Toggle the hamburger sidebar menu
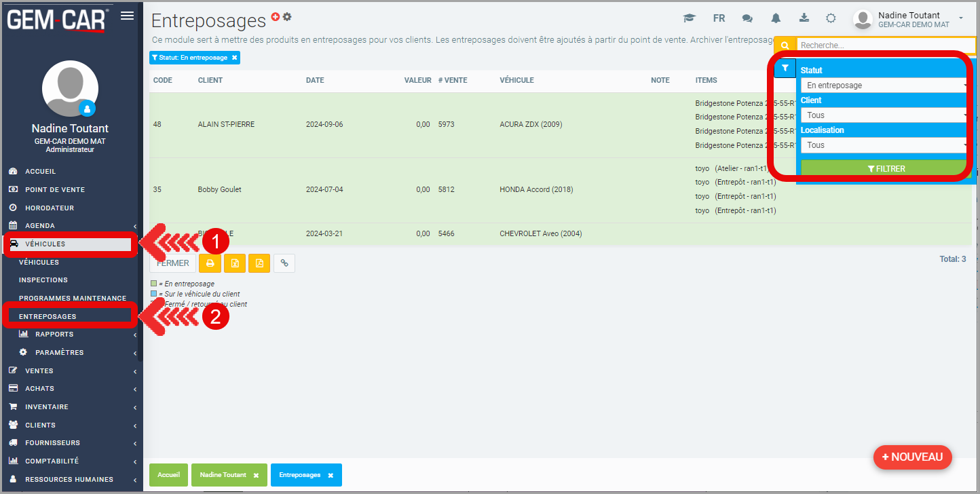 pyautogui.click(x=127, y=16)
